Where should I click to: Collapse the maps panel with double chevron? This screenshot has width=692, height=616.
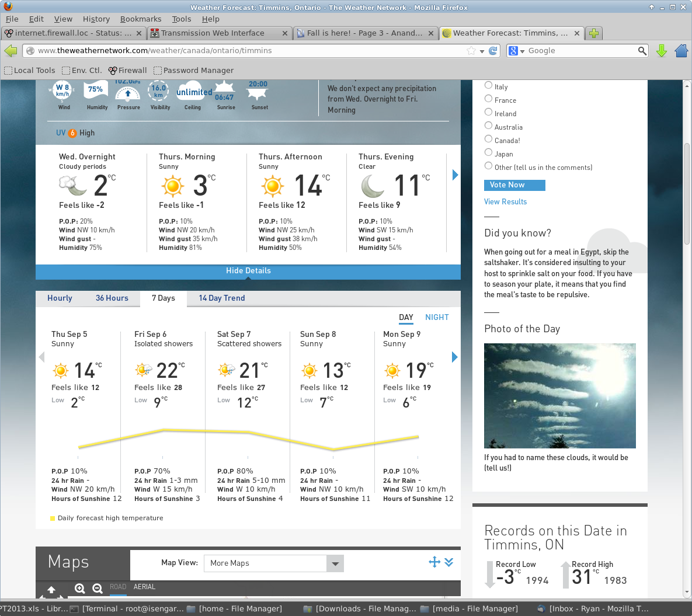click(x=448, y=562)
